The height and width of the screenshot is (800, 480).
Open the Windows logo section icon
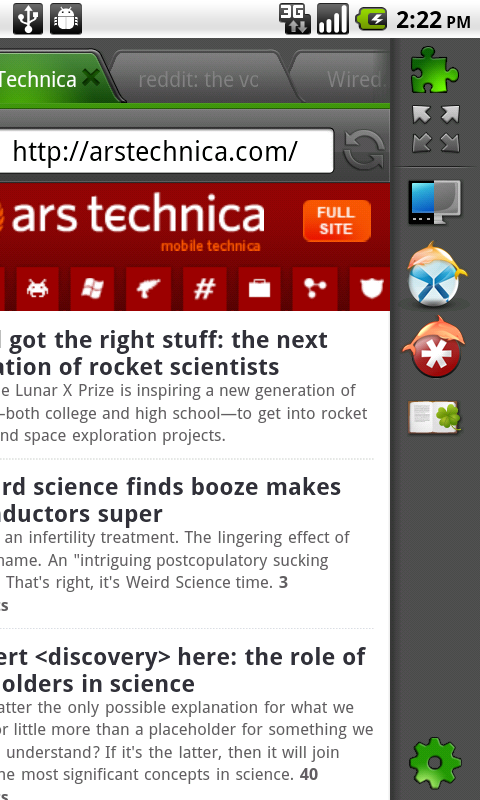(92, 289)
